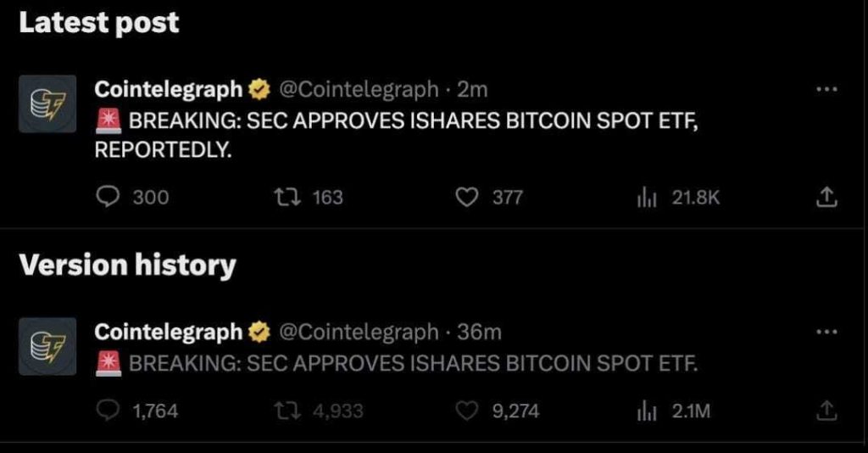868x453 pixels.
Task: Open more options menu on 36m post
Action: 826,332
